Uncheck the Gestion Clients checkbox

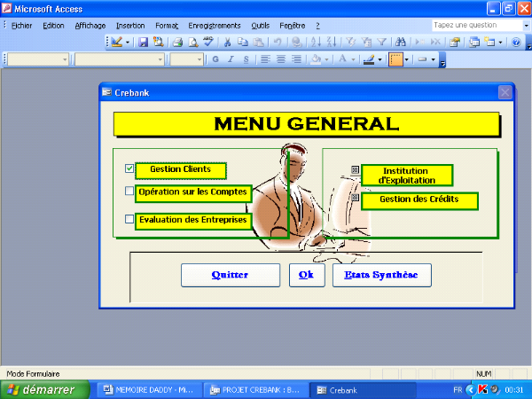pyautogui.click(x=129, y=168)
